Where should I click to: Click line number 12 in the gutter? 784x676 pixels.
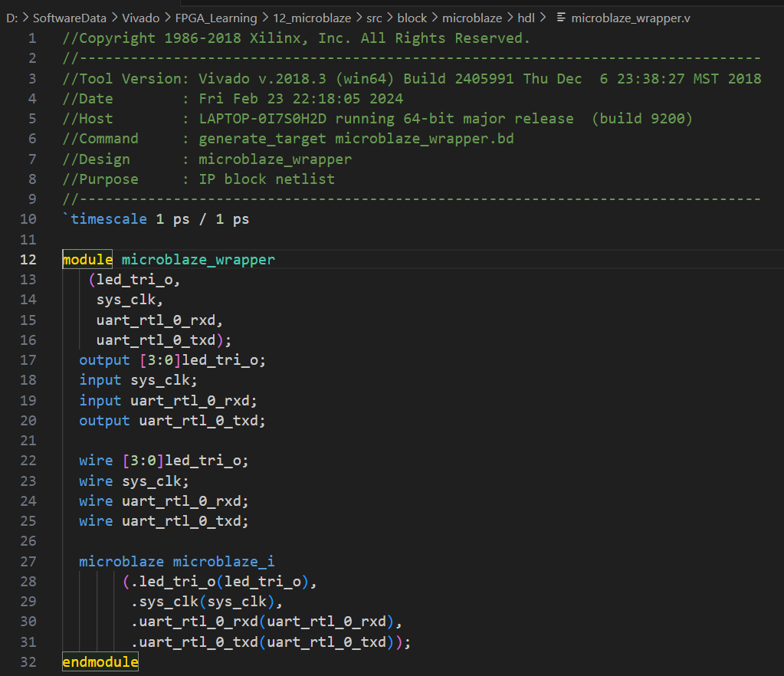click(28, 260)
